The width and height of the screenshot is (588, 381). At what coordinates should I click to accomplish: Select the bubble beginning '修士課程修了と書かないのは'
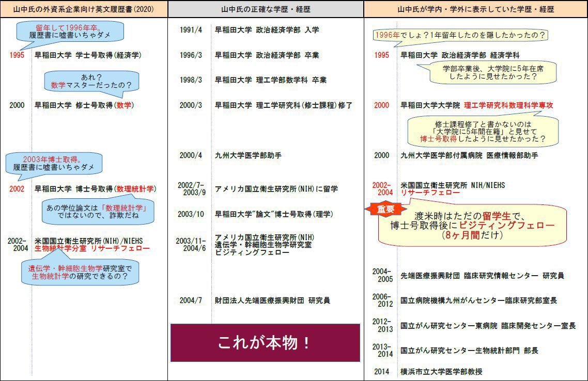pyautogui.click(x=483, y=132)
